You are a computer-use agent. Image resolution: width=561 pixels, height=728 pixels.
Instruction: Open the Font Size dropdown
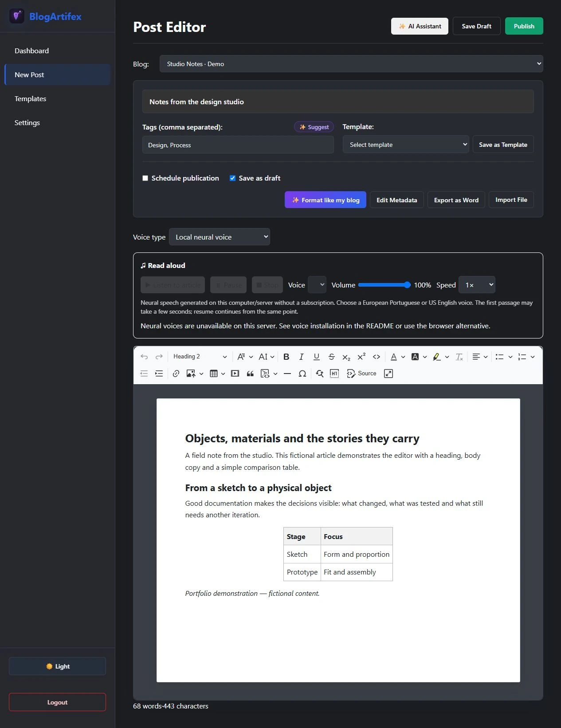tap(267, 357)
